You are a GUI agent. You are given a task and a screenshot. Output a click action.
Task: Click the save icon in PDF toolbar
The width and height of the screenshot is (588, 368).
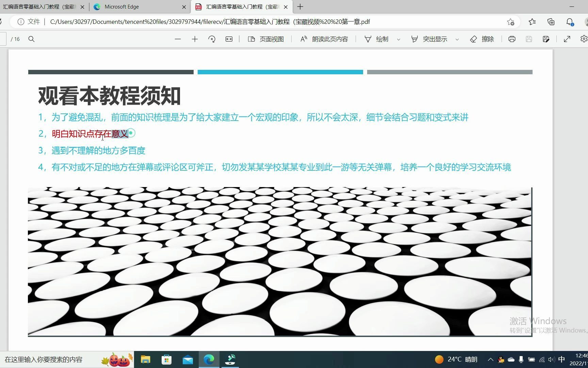[x=529, y=39]
